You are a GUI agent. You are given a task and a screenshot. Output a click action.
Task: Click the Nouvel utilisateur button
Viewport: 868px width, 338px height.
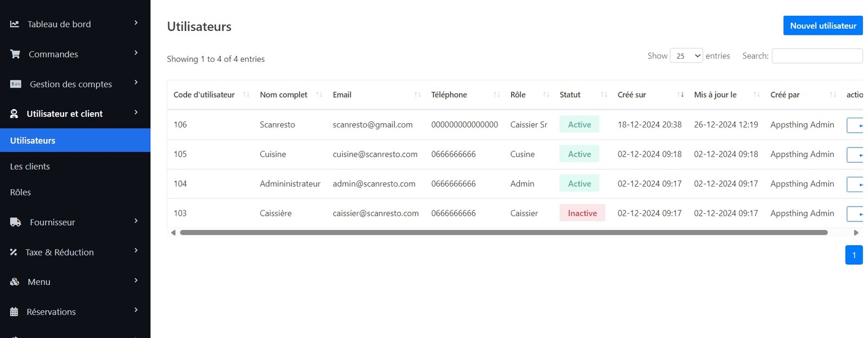point(822,25)
